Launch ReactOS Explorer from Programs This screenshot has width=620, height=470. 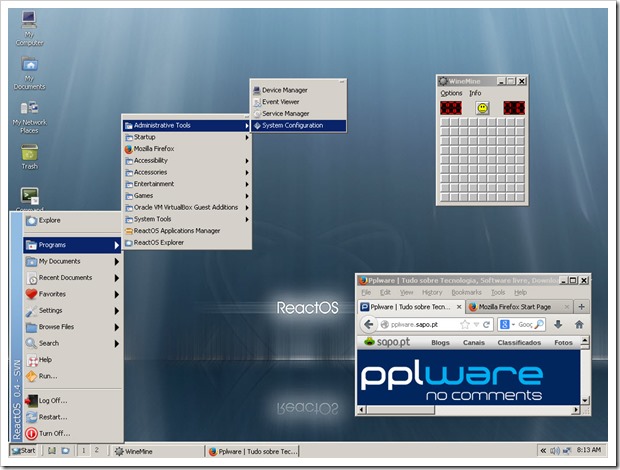[x=187, y=243]
